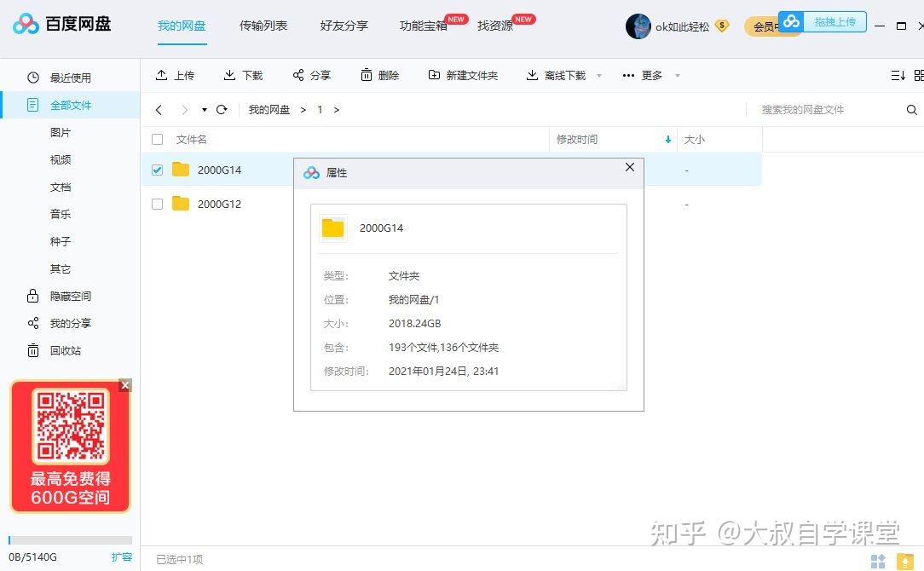The width and height of the screenshot is (924, 571).
Task: Click the sort order icon above the file list
Action: click(x=896, y=75)
